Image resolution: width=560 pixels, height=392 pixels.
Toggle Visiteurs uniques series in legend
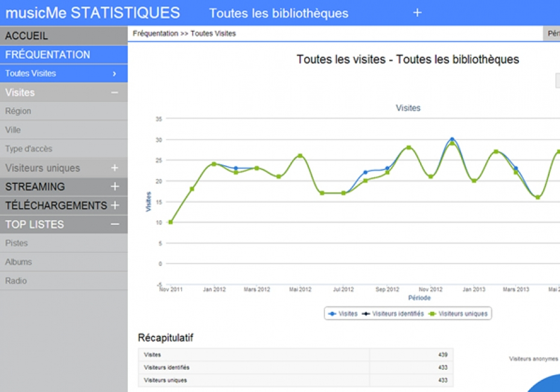458,314
